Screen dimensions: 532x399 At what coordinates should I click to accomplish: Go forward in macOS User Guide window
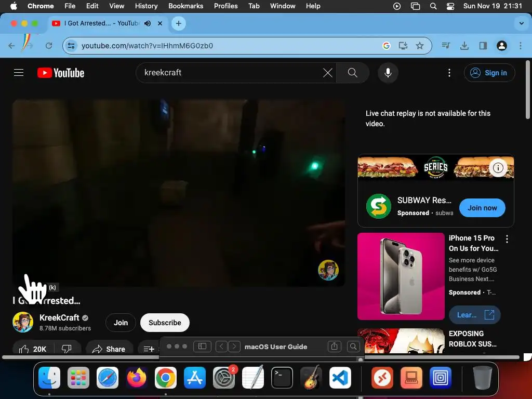tap(234, 346)
